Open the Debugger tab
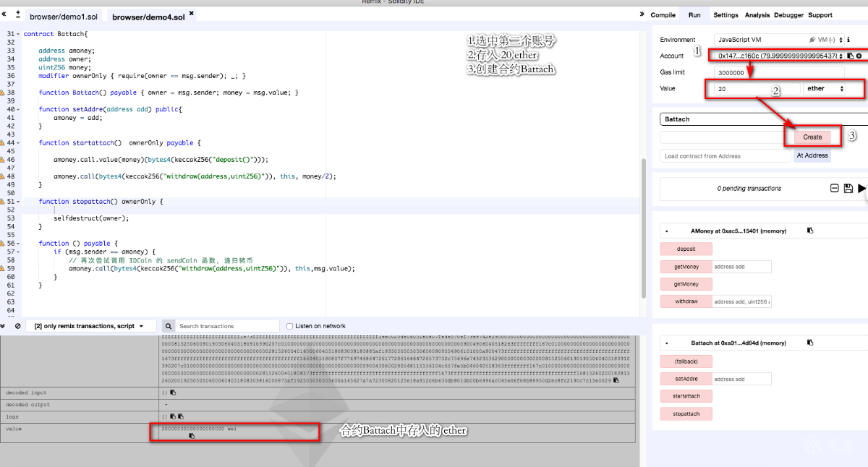The width and height of the screenshot is (868, 467). point(788,14)
